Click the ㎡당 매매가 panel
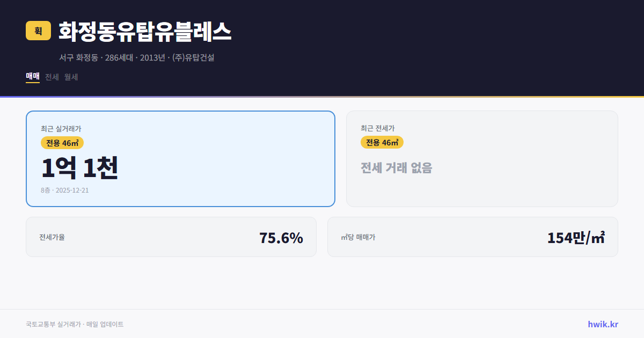 [472, 237]
